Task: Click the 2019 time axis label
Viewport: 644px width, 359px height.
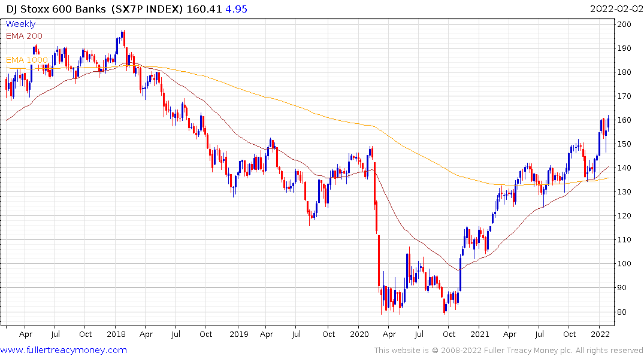Action: point(238,334)
